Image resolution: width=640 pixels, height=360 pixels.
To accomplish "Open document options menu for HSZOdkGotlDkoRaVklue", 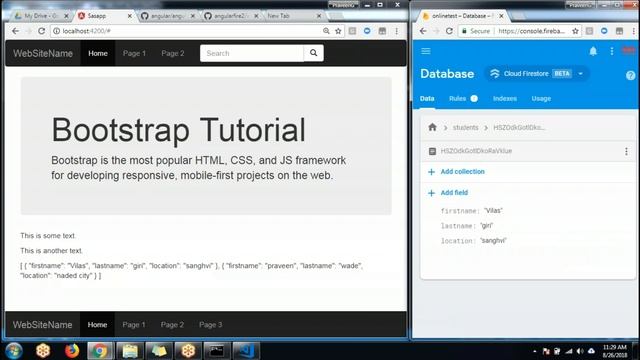I will 626,151.
